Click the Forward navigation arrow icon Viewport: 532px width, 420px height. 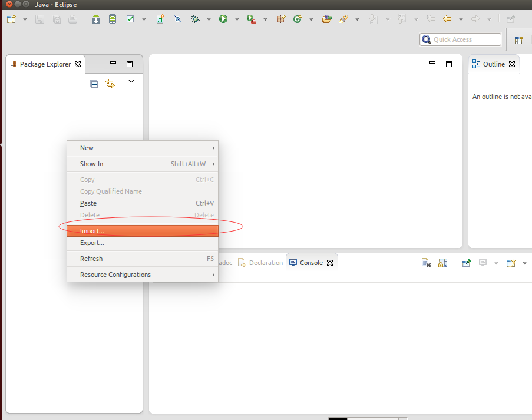(x=475, y=19)
